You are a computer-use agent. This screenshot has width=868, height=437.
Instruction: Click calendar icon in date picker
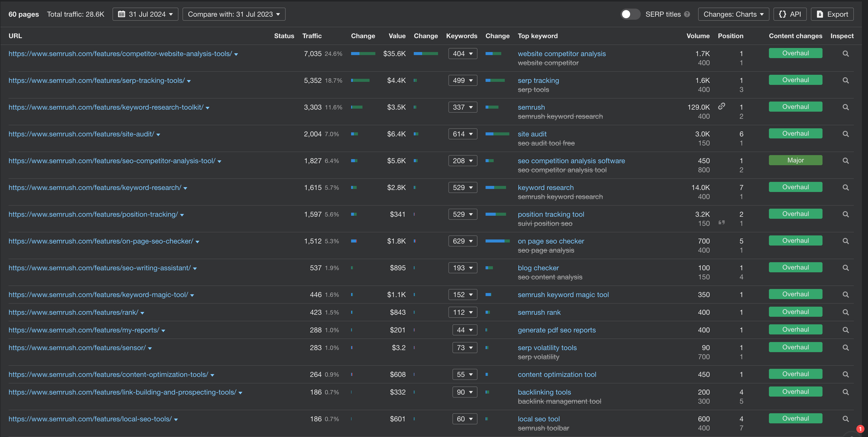coord(122,14)
